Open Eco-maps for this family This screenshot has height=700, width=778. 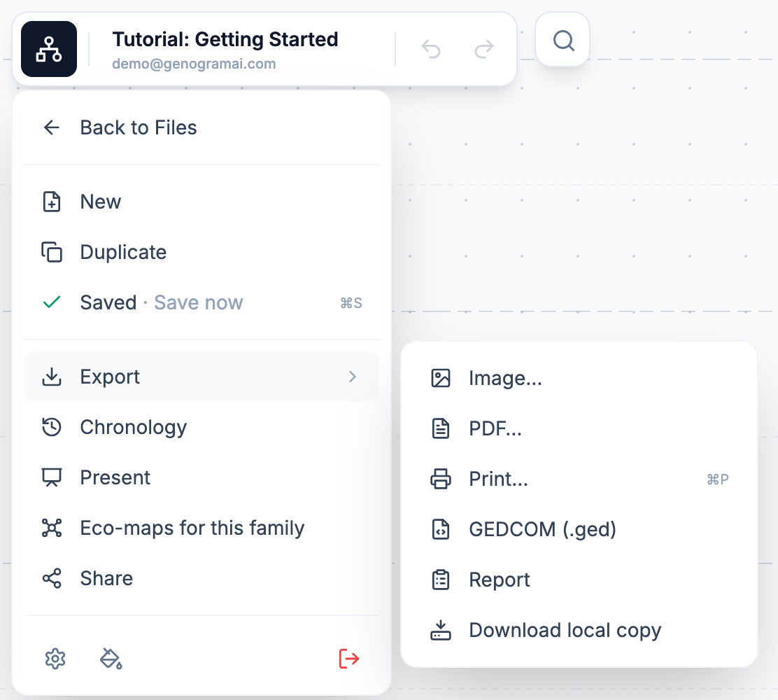(x=201, y=528)
